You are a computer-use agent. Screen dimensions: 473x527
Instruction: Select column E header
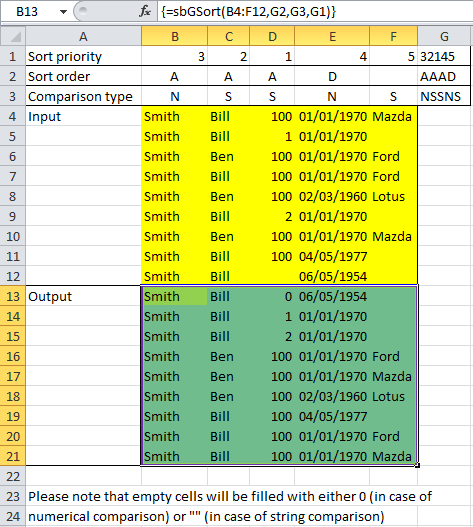click(x=332, y=36)
